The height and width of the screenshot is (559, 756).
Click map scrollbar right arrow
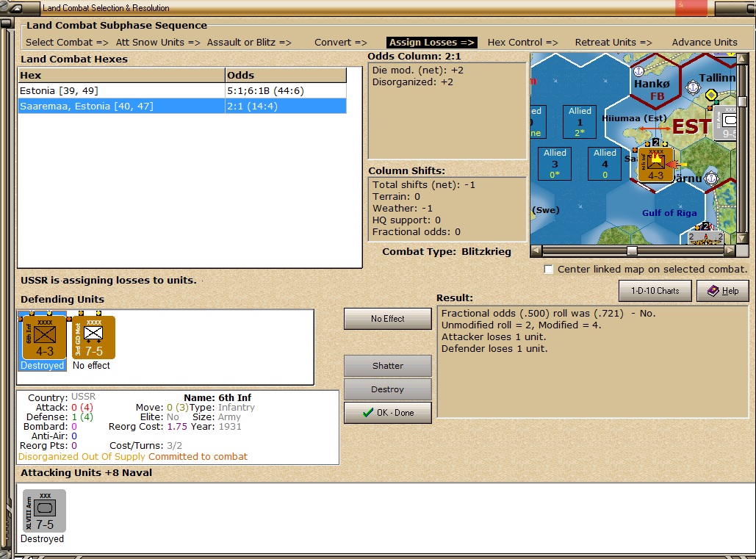730,250
